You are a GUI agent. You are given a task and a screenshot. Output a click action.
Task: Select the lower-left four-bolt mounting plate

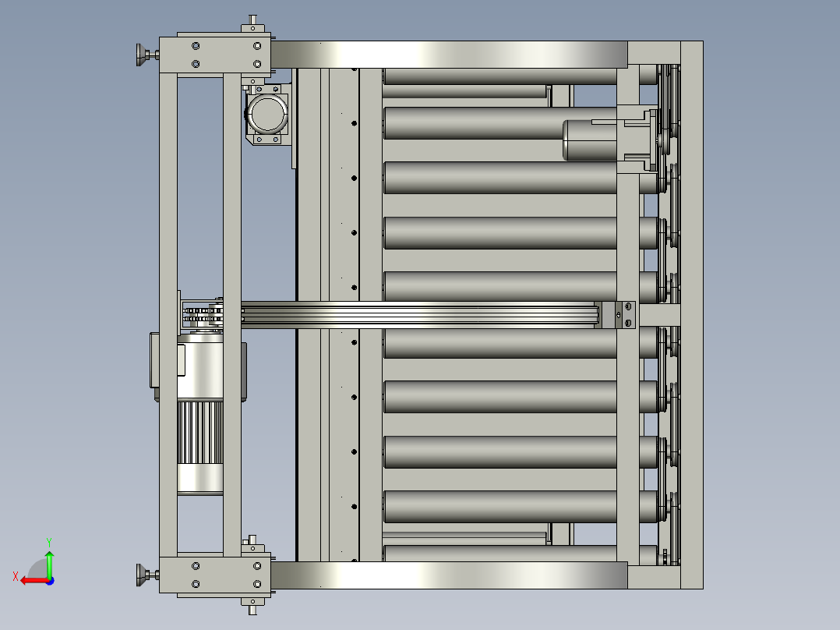pos(215,575)
